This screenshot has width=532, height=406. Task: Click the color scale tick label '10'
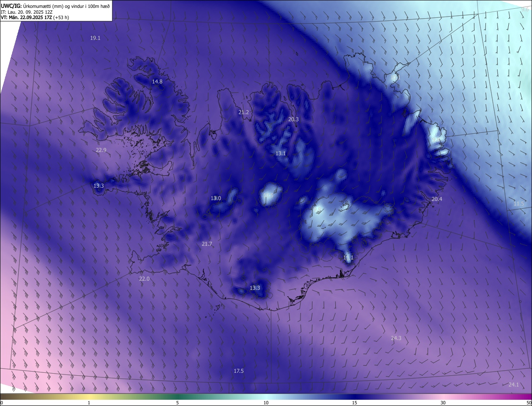coord(266,403)
